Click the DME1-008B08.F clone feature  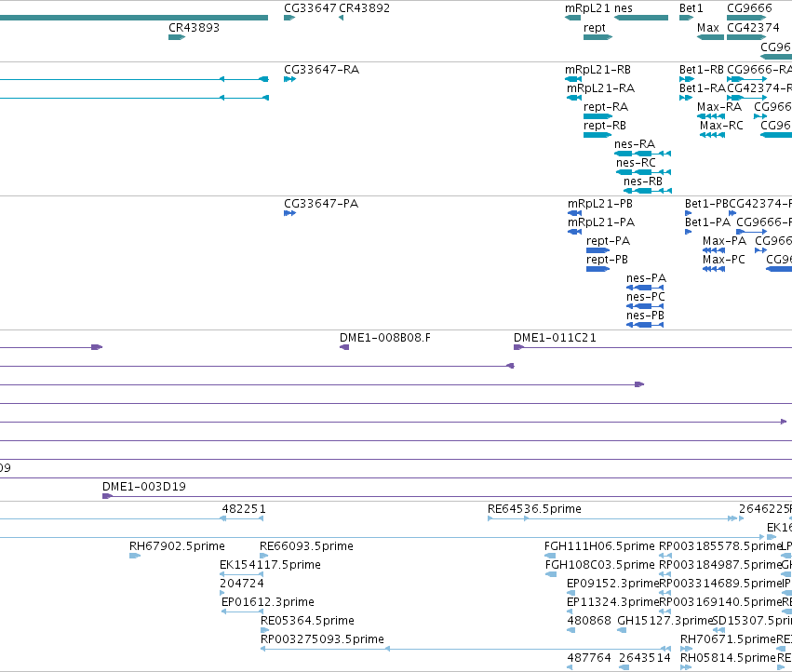click(x=344, y=347)
